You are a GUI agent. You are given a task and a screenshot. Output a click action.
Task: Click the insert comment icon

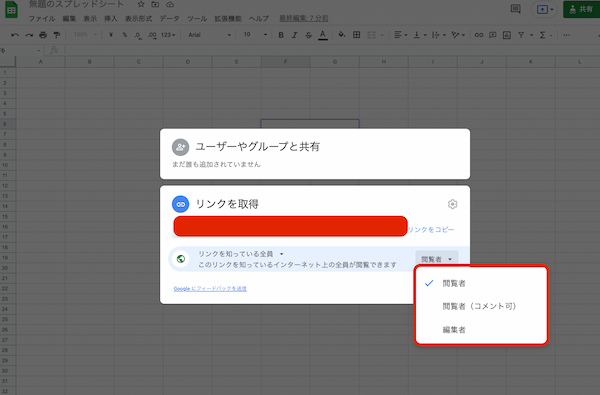(x=493, y=35)
